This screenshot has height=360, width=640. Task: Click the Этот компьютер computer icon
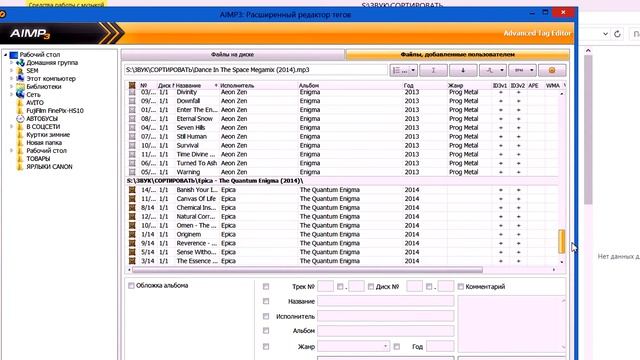pos(20,78)
